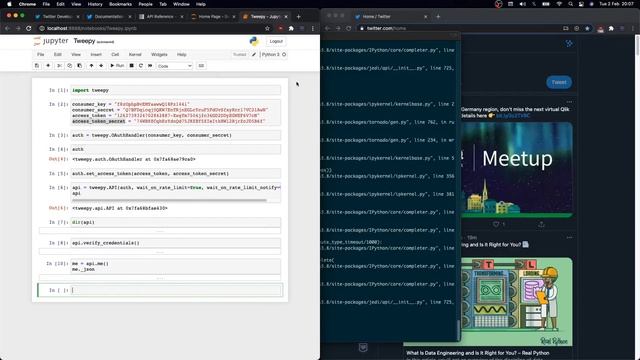Click the Python 3 kernel indicator
640x360 pixels.
click(x=273, y=54)
